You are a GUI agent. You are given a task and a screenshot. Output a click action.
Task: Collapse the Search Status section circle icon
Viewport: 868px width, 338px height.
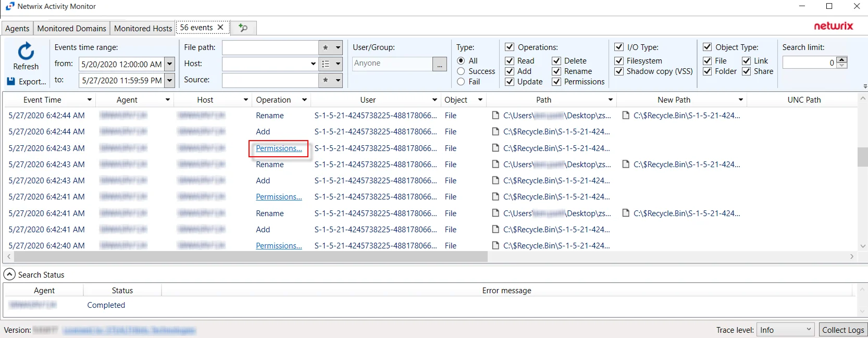(x=9, y=274)
